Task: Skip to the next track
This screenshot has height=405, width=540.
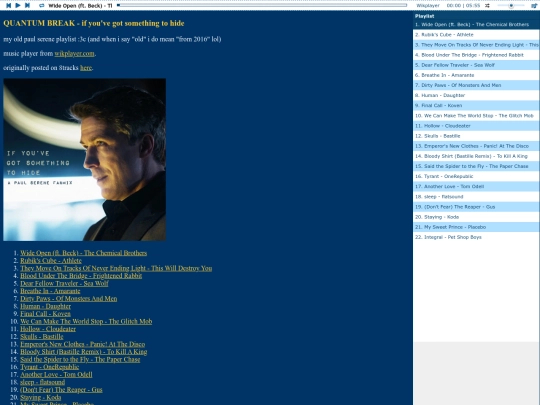Action: click(28, 6)
